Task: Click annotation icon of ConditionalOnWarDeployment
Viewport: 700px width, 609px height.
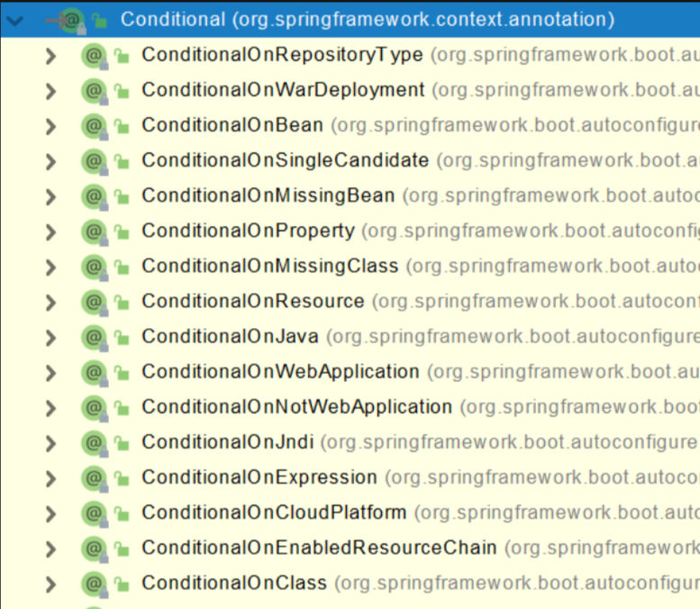Action: [x=95, y=92]
